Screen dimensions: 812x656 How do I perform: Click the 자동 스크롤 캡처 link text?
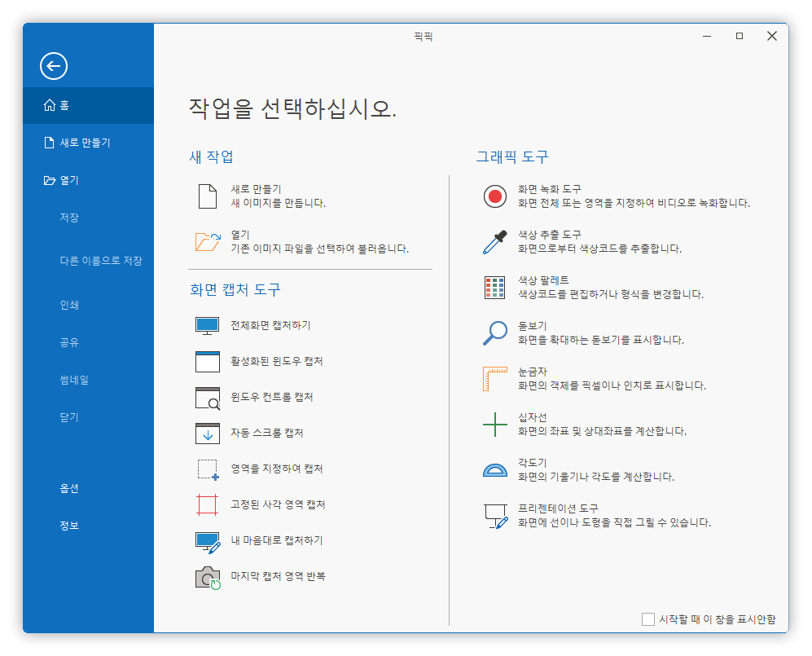(x=267, y=433)
